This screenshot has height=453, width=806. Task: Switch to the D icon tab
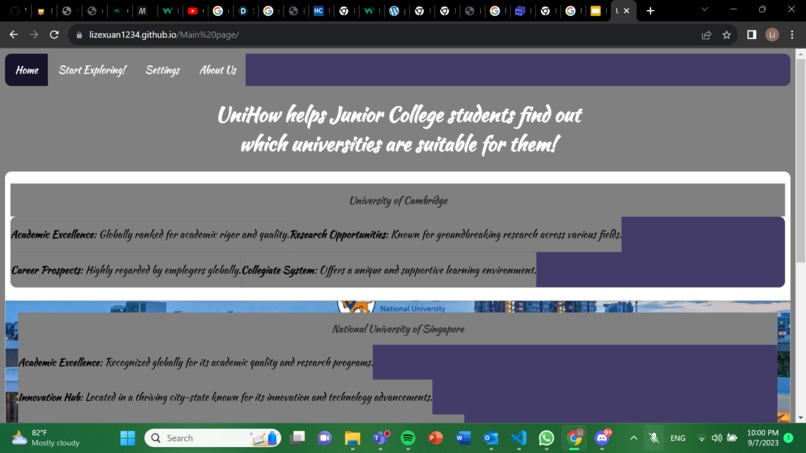(243, 11)
